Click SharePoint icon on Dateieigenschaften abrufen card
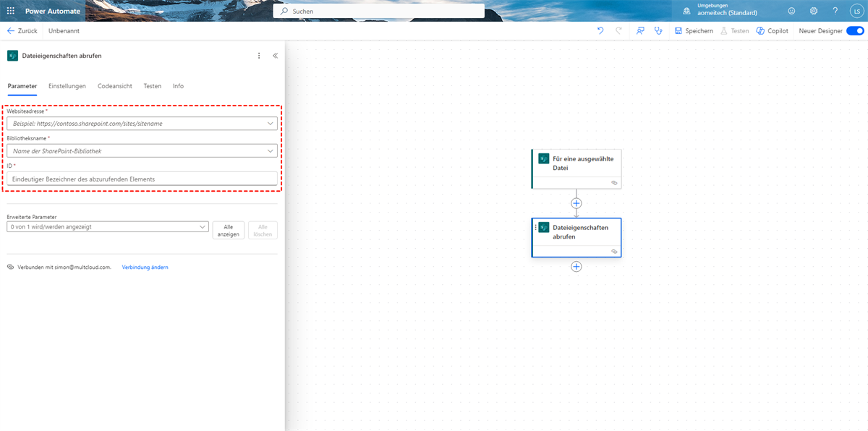 point(544,228)
